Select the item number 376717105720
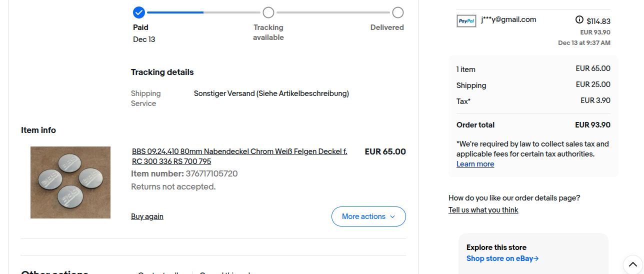 211,173
